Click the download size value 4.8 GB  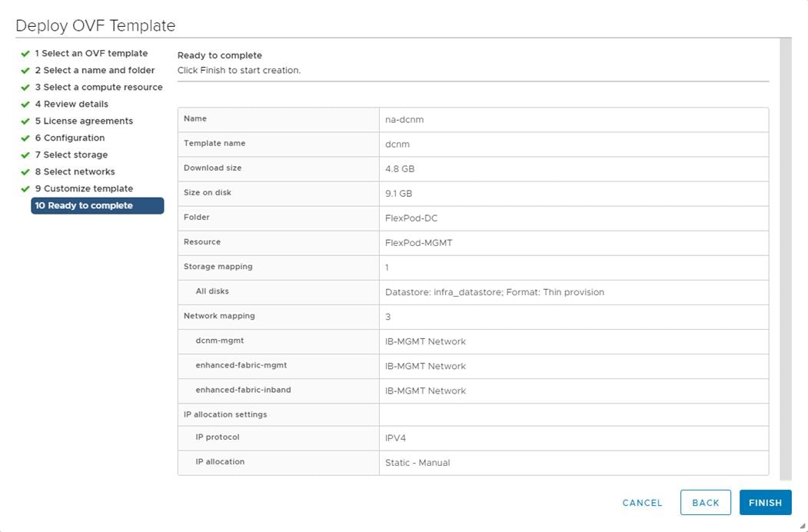[x=400, y=169]
